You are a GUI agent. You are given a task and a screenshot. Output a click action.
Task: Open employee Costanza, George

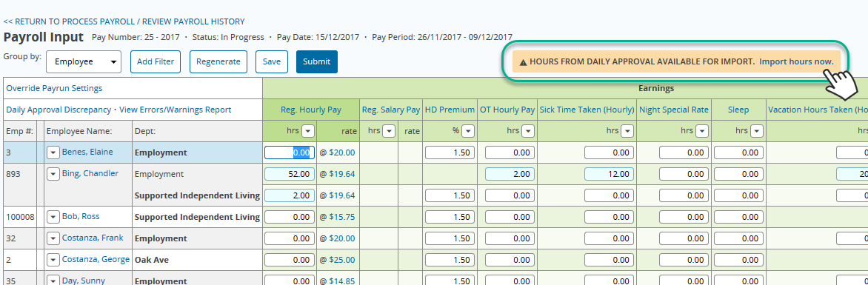point(96,260)
